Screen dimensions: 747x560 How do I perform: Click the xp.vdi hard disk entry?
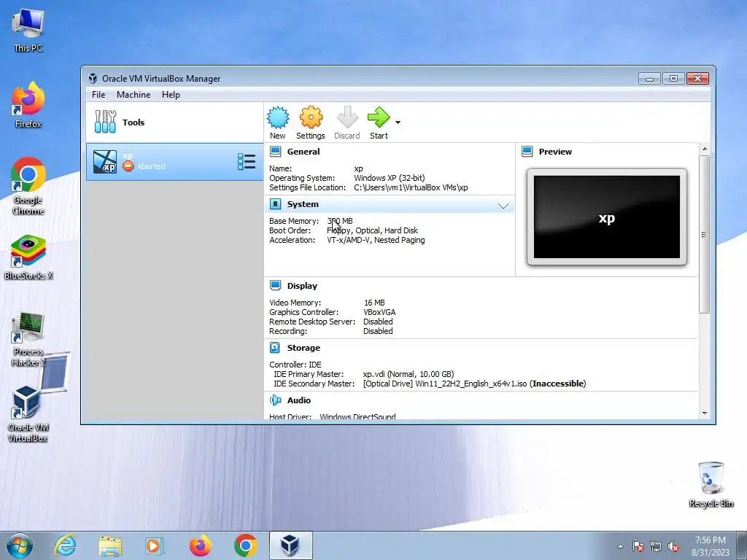coord(409,374)
